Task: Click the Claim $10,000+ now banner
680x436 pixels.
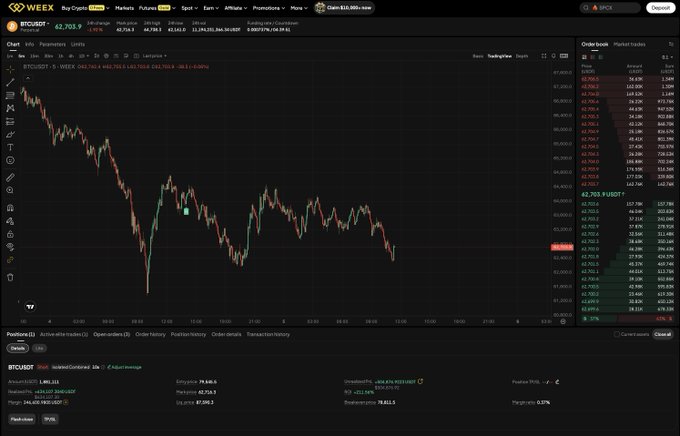Action: point(344,8)
